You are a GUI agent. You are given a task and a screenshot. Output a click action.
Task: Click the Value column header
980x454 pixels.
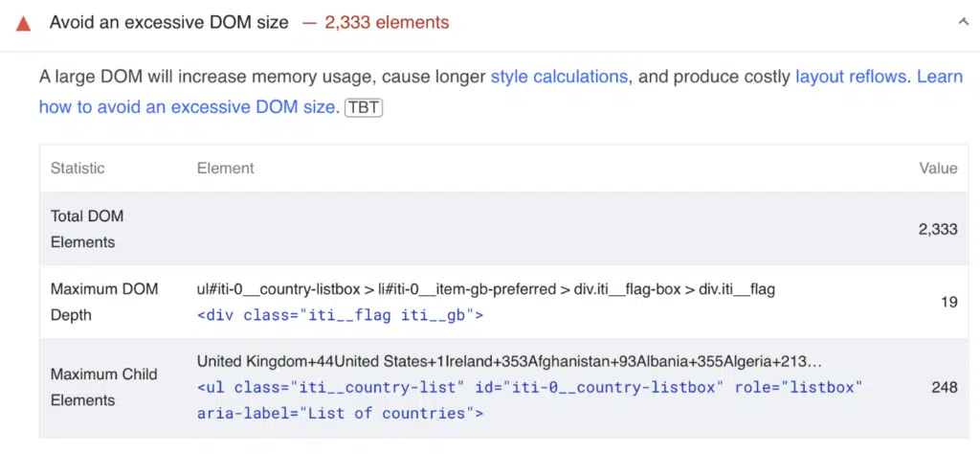click(x=938, y=168)
